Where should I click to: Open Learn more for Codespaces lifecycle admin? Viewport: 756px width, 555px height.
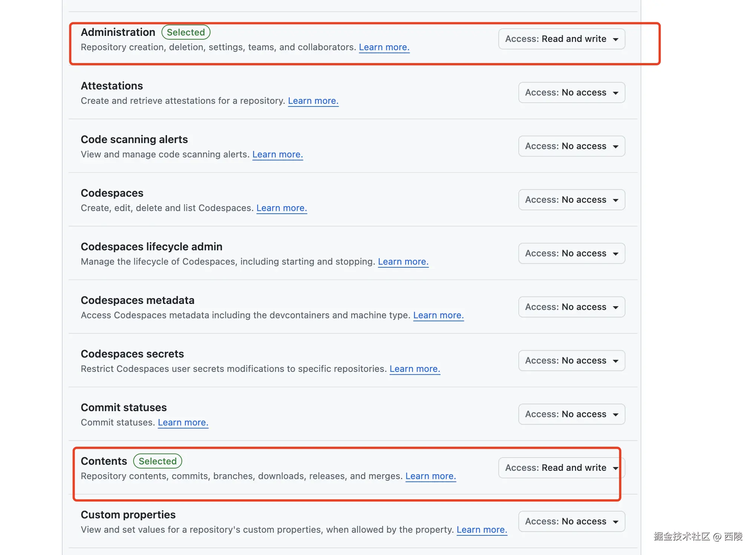(403, 262)
